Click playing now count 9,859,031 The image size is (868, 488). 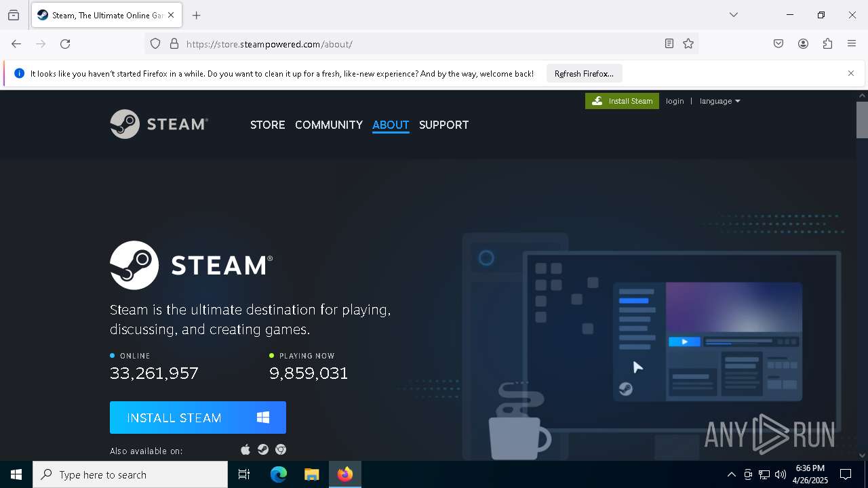click(309, 373)
